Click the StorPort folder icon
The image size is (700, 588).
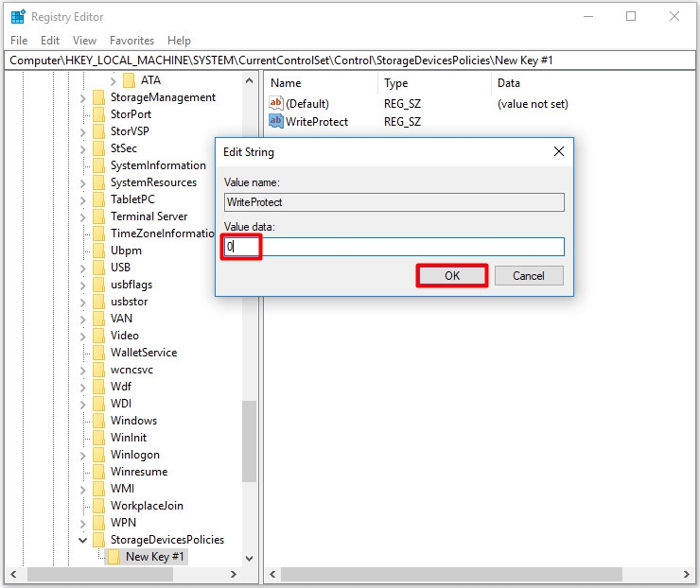pyautogui.click(x=98, y=114)
